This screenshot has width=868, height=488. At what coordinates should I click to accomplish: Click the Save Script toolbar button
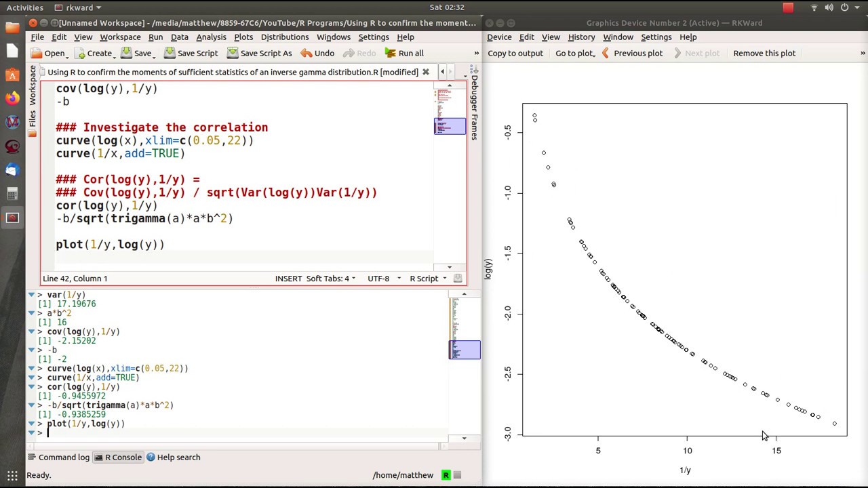click(191, 53)
